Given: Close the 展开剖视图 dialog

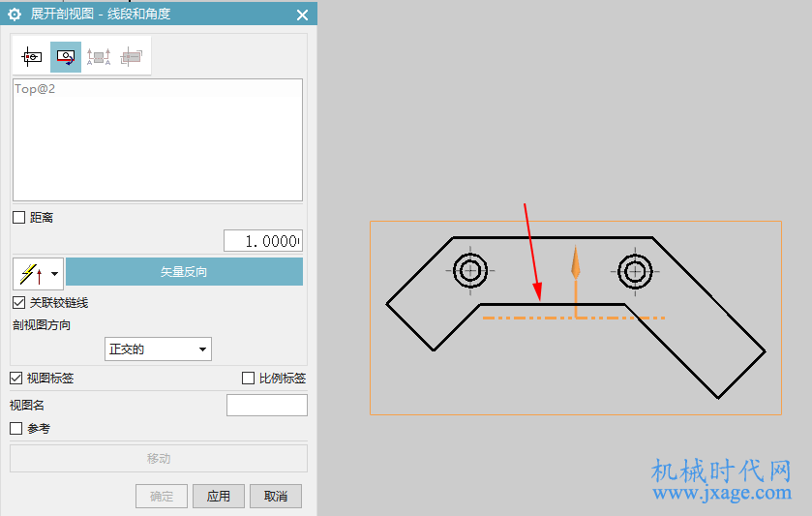Looking at the screenshot, I should click(x=302, y=15).
